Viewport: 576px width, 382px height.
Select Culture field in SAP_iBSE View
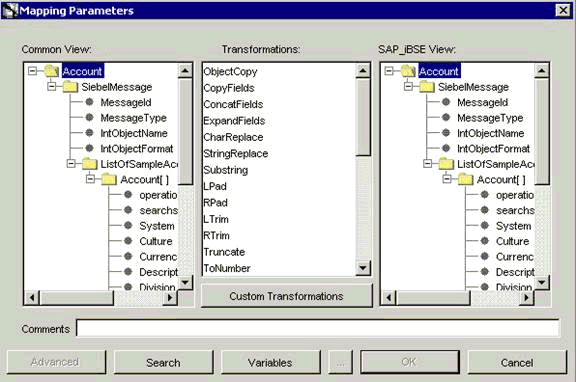pyautogui.click(x=512, y=241)
